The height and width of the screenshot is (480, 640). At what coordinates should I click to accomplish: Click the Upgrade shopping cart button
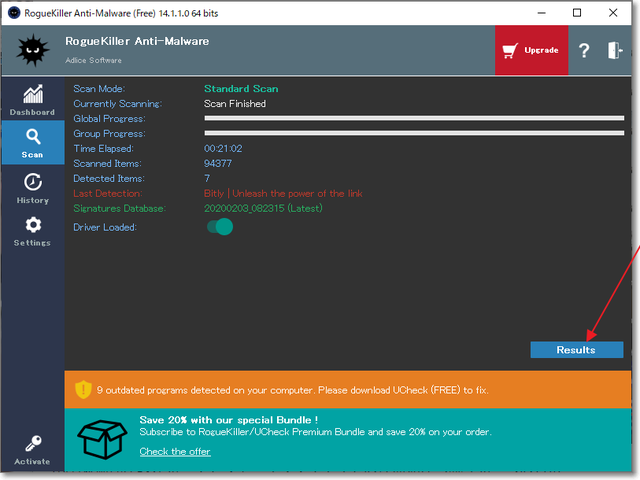point(530,51)
